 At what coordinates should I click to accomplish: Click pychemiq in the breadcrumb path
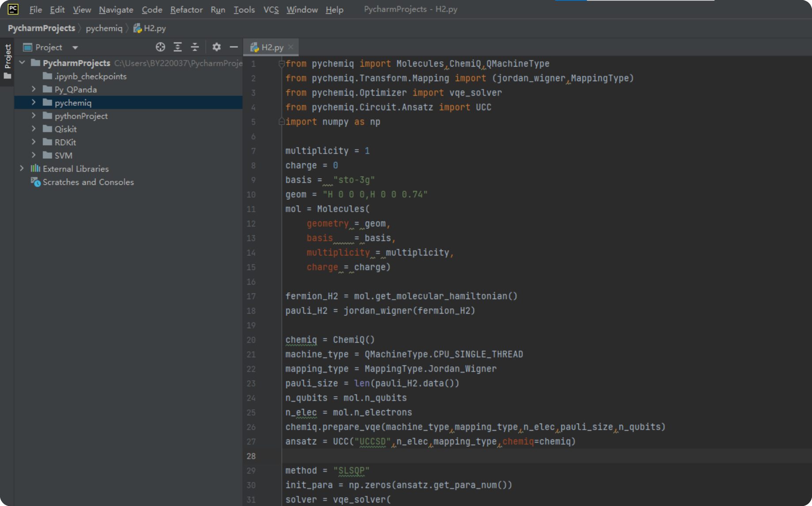(x=104, y=28)
